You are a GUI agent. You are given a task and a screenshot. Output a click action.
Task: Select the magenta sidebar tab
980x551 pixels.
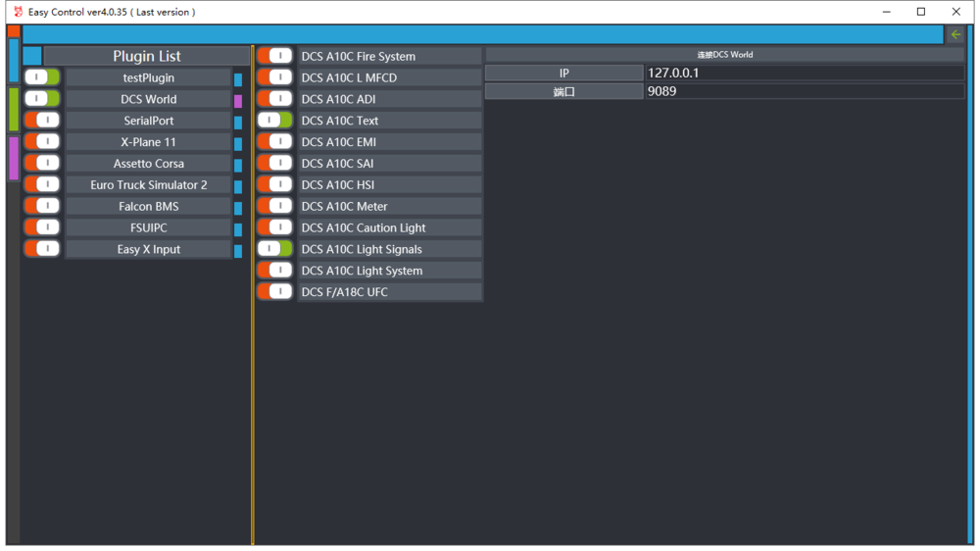13,158
